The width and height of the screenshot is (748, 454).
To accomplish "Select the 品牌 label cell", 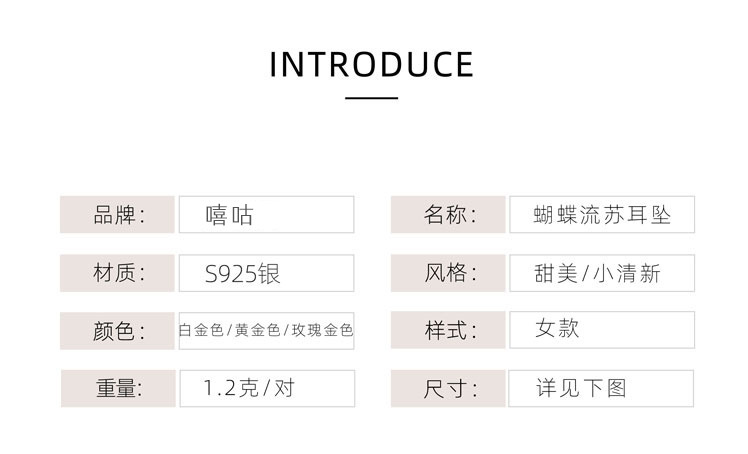I will click(119, 215).
